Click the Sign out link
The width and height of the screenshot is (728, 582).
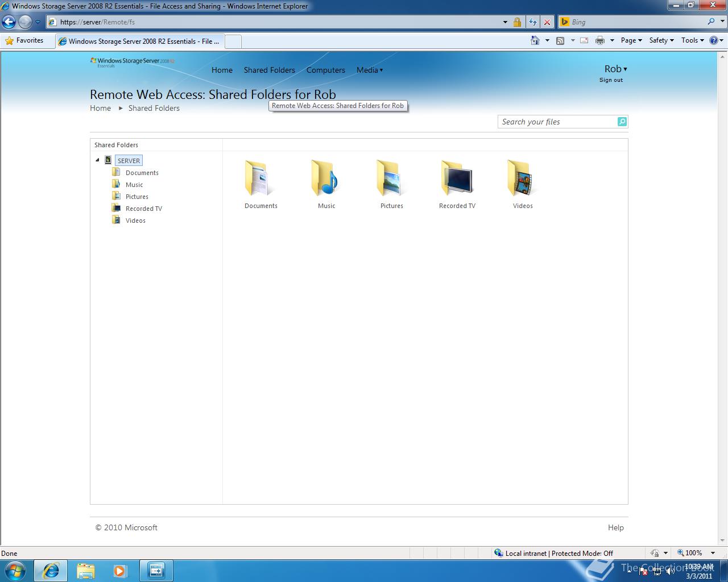611,80
